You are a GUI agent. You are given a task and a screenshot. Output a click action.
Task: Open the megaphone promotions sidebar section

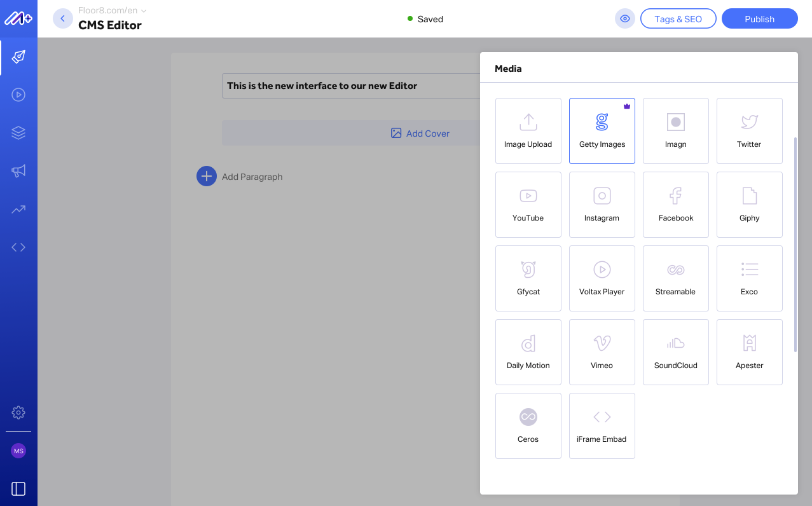(x=18, y=171)
